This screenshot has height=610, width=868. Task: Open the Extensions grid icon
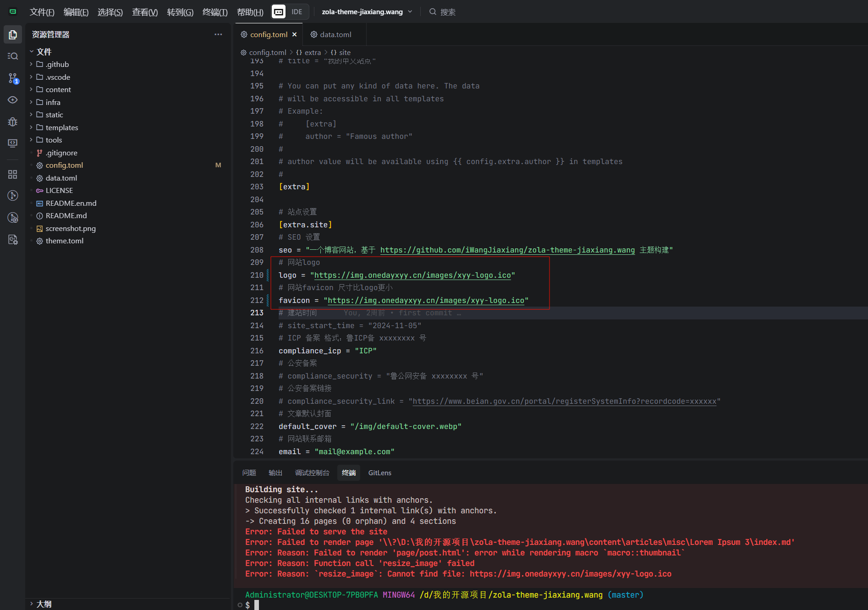click(13, 174)
